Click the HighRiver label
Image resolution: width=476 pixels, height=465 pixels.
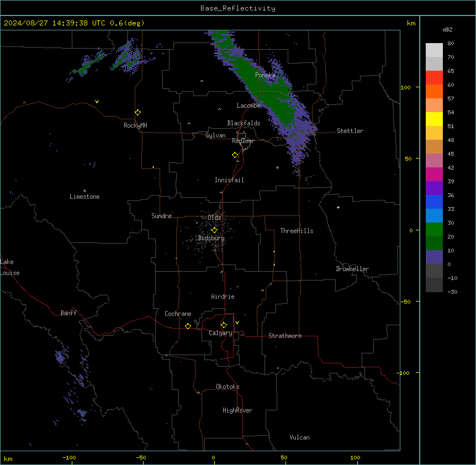[237, 410]
